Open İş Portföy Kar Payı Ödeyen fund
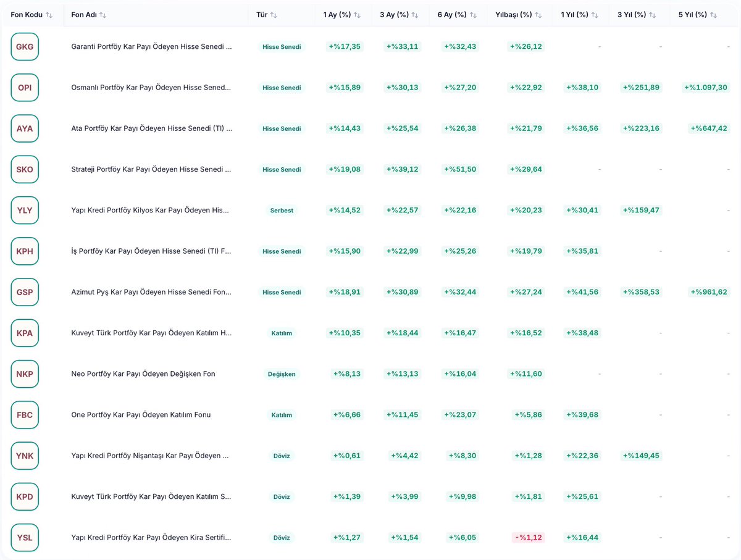This screenshot has width=741, height=560. 151,251
